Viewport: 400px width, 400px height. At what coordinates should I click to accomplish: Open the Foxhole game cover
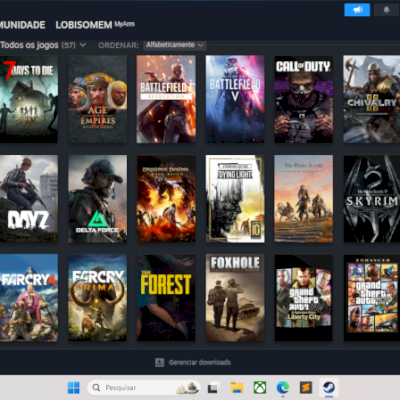(235, 298)
